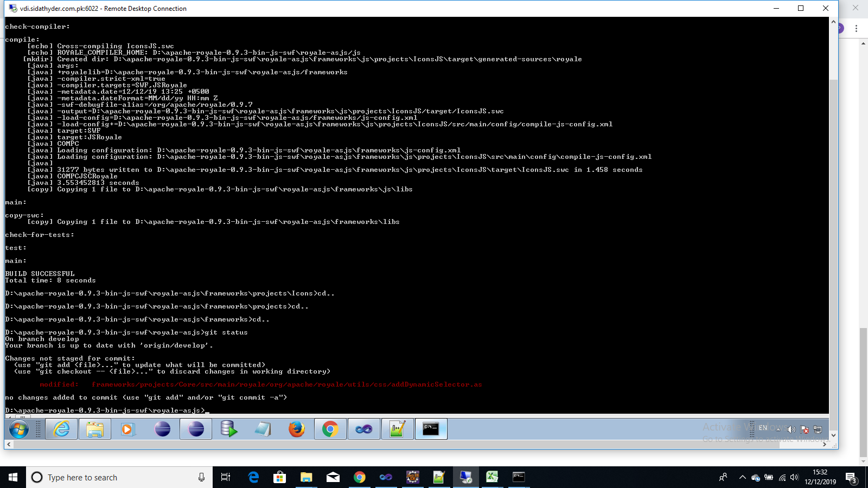Viewport: 868px width, 488px height.
Task: Open the remote Windows 7 Start orb
Action: (x=19, y=429)
